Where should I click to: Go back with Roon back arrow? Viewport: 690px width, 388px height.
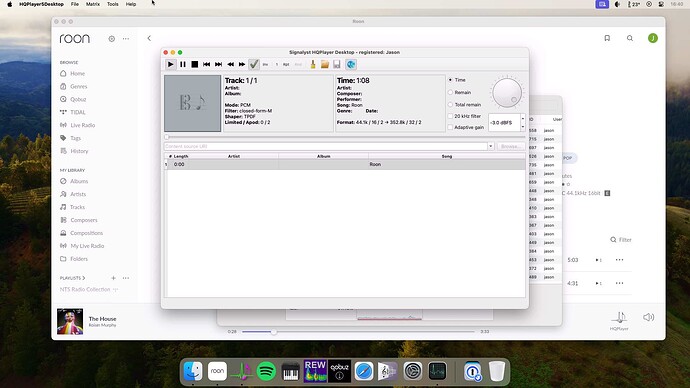coord(149,38)
